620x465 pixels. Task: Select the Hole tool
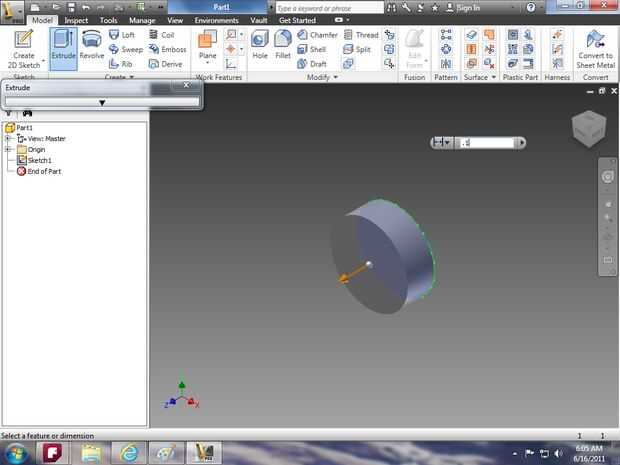click(x=260, y=45)
